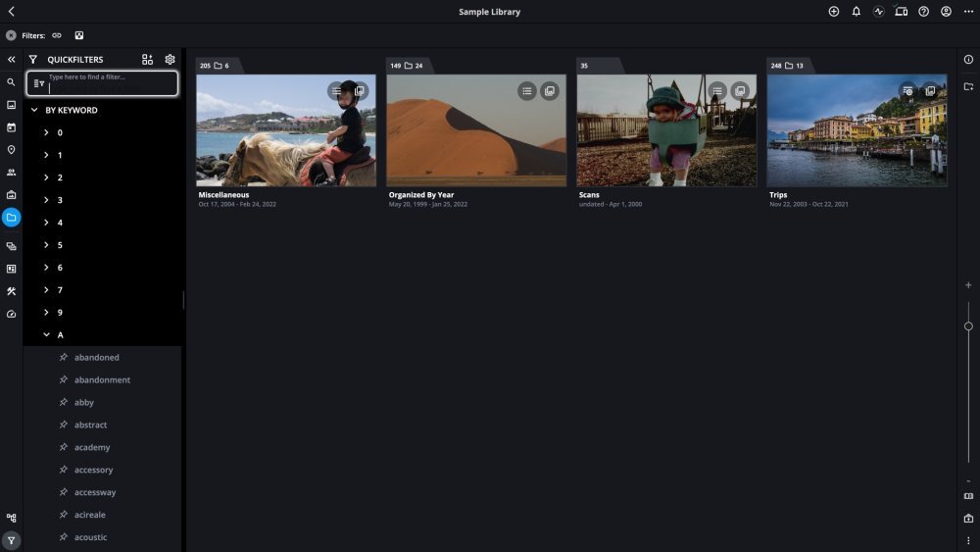Expand the '5' keyword group
The image size is (980, 552).
pos(46,245)
